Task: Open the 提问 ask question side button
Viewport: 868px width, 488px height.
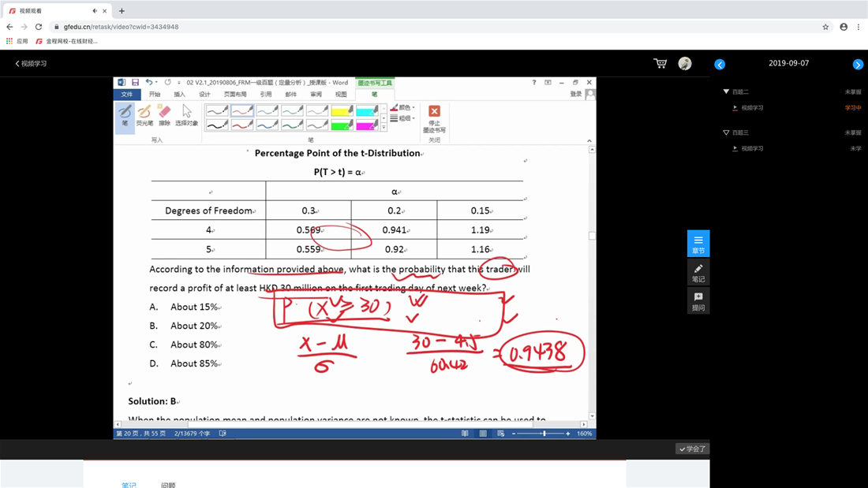Action: tap(698, 301)
